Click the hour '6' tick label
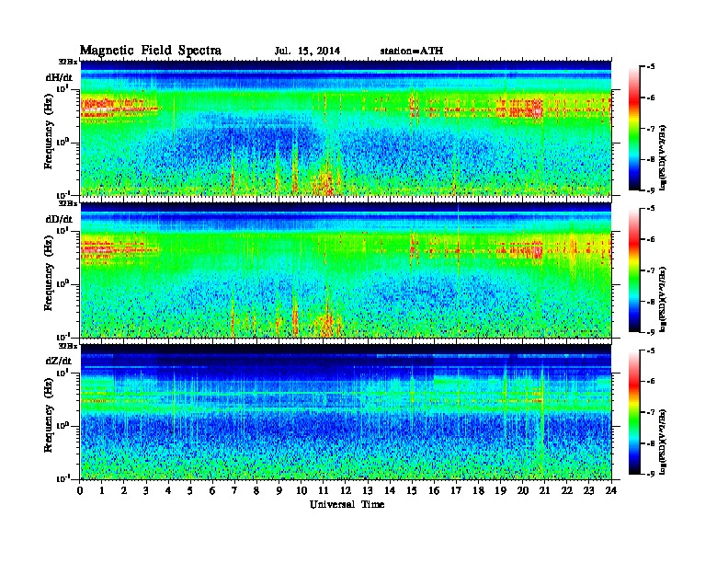 [212, 491]
